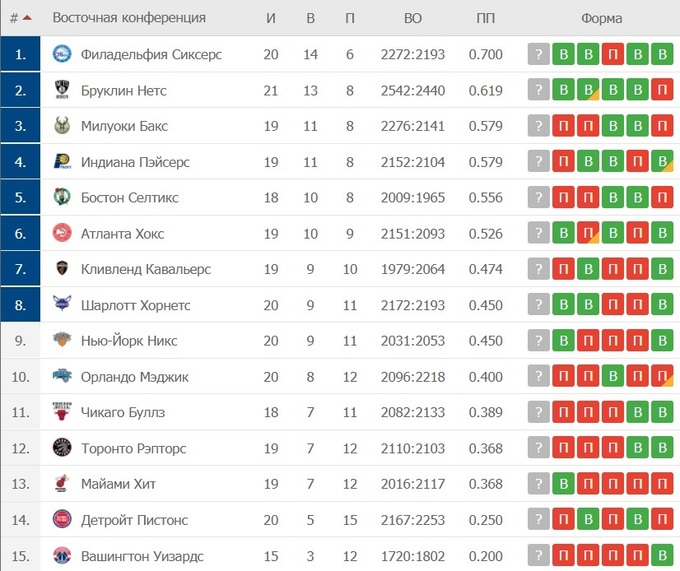Click the Philadelphia 76ers team logo
Viewport: 680px width, 571px height.
coord(62,55)
